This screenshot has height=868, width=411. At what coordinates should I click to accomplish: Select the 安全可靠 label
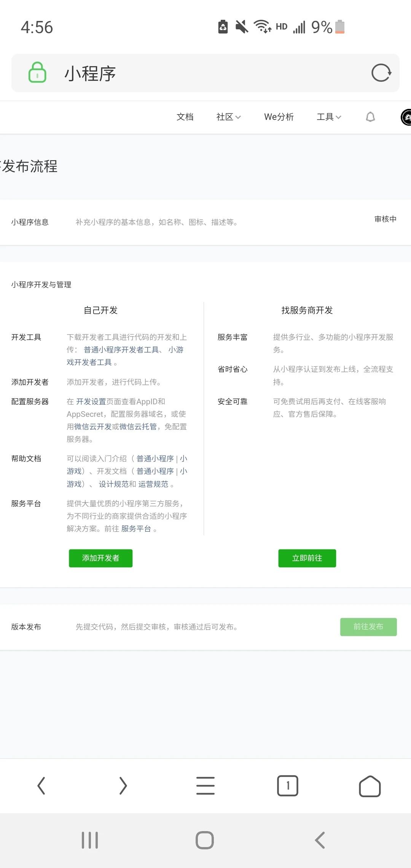pos(233,401)
